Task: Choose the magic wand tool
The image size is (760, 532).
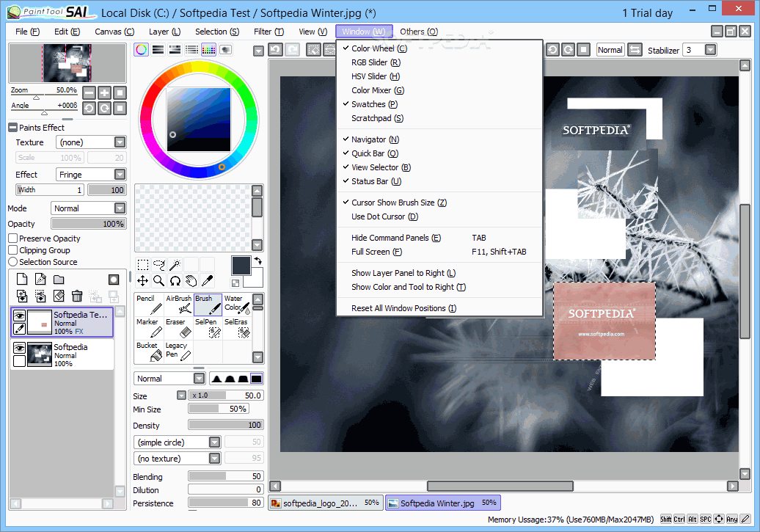Action: click(x=175, y=265)
